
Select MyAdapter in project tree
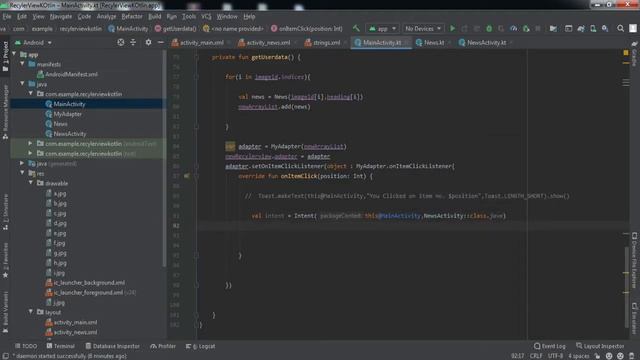[x=68, y=114]
